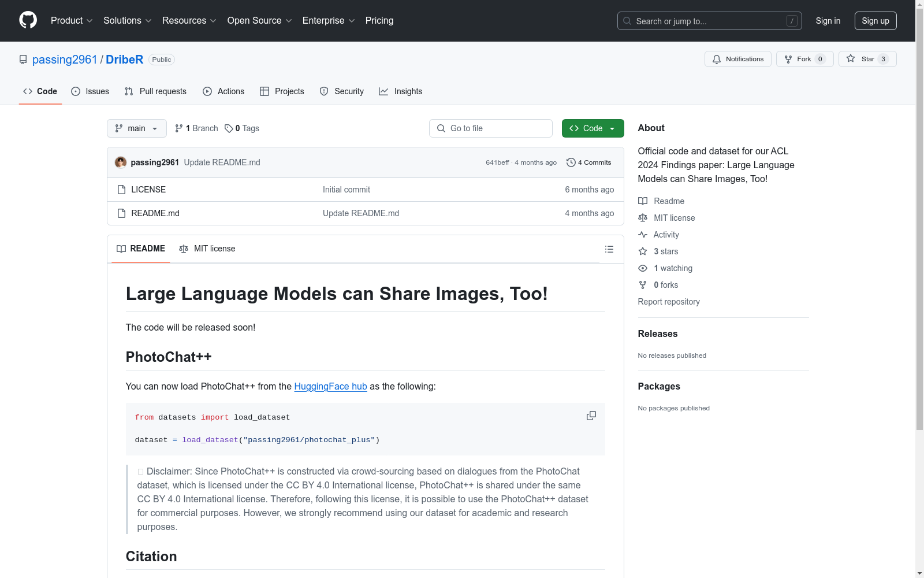Click Report repository link
The height and width of the screenshot is (578, 924).
[x=669, y=302]
